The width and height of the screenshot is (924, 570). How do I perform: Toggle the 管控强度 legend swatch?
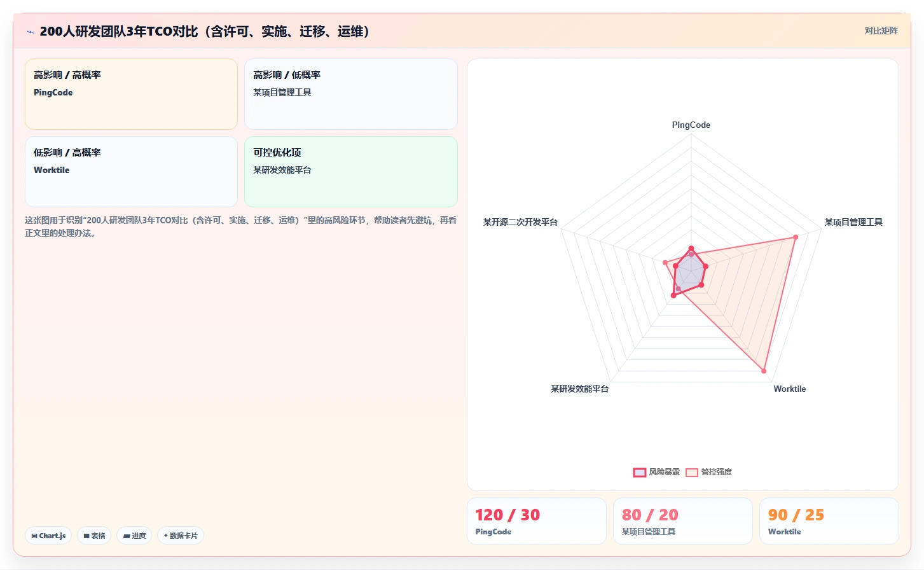tap(692, 472)
